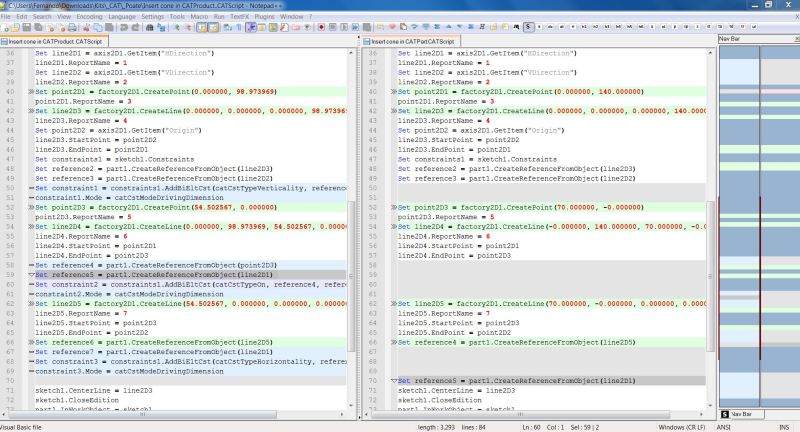Click left pane vertical scrollbar down arrow

coord(351,405)
